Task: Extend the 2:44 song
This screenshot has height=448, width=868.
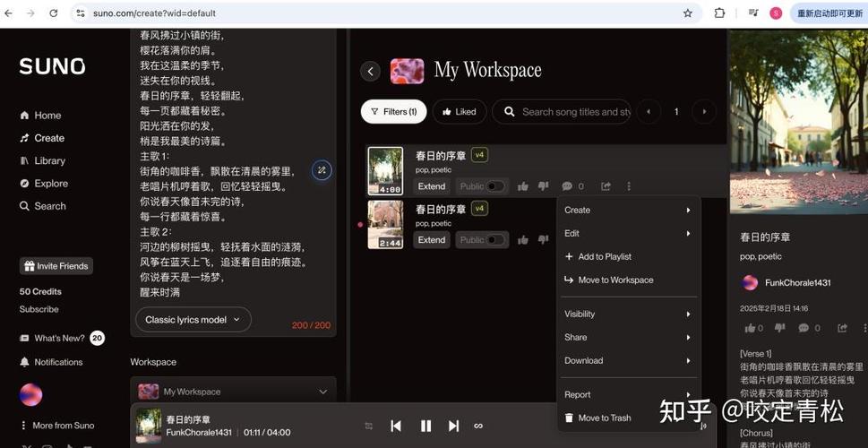Action: [431, 240]
